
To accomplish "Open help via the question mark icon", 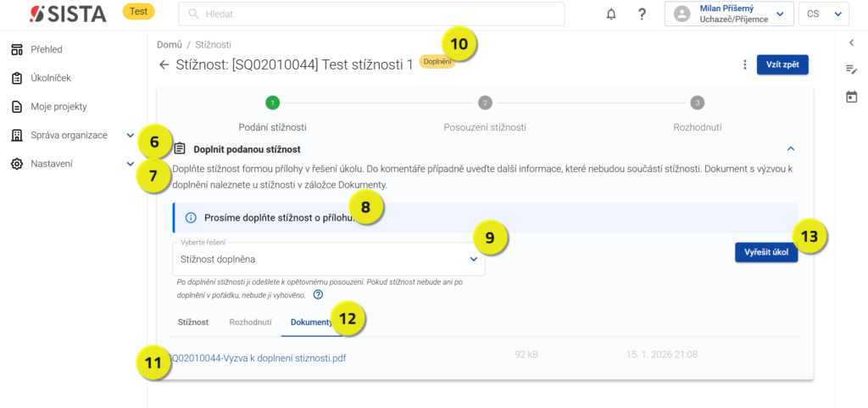I will point(642,14).
